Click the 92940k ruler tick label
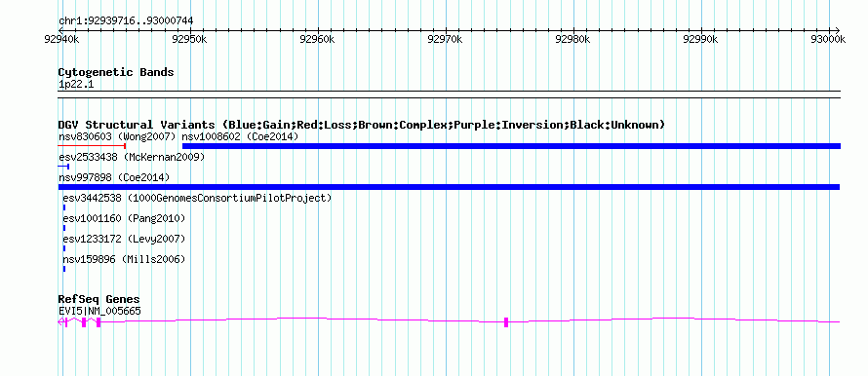This screenshot has height=376, width=868. (62, 39)
